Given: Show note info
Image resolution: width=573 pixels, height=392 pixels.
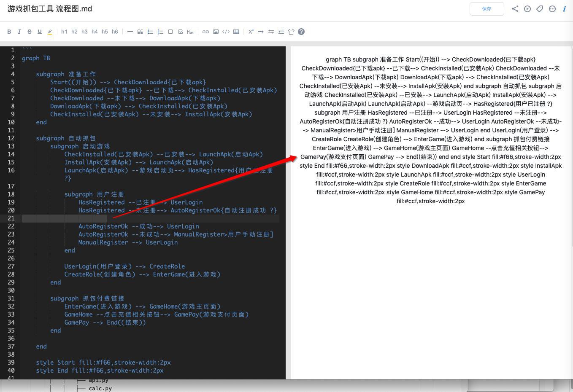Looking at the screenshot, I should point(564,9).
